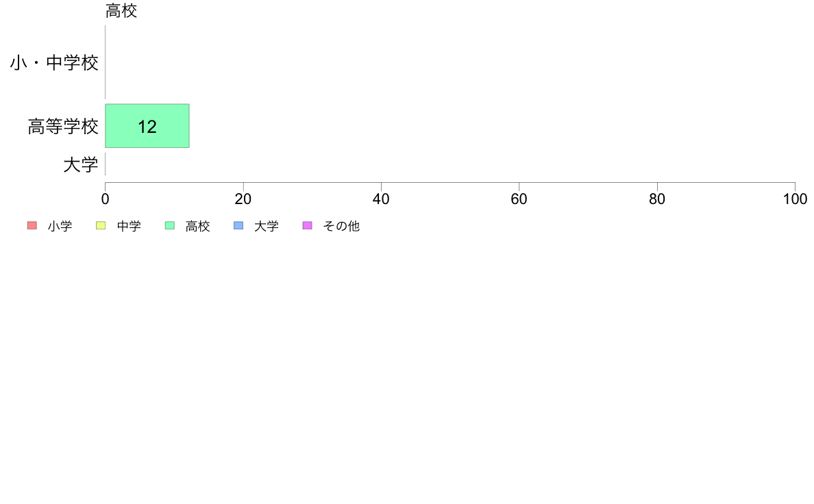Select the blue 大学 legend swatch

point(238,225)
